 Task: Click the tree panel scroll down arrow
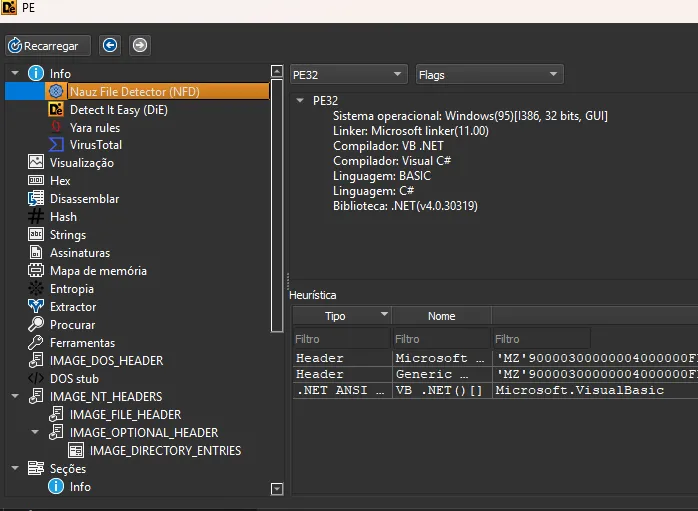click(x=277, y=489)
